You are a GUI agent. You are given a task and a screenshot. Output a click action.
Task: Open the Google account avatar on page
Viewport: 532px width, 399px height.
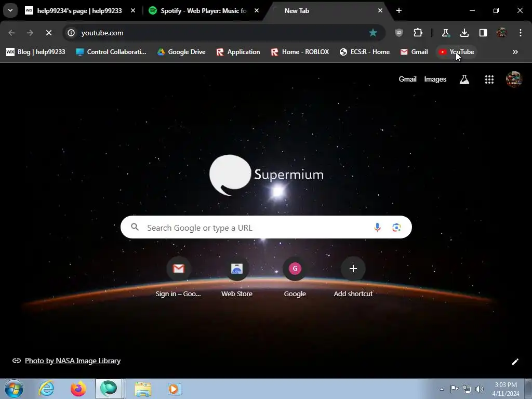(x=514, y=79)
